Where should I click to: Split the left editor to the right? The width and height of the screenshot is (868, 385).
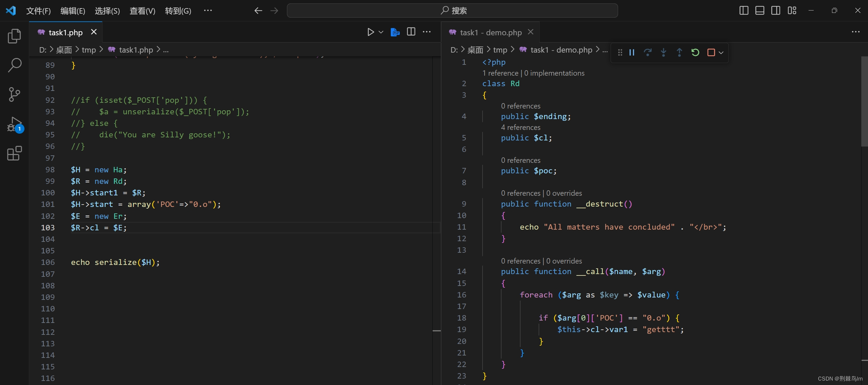point(411,32)
